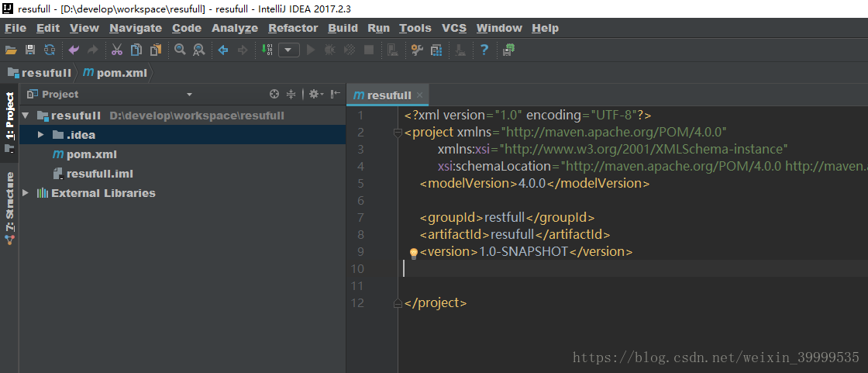Open the Help menu
868x373 pixels.
pyautogui.click(x=546, y=28)
